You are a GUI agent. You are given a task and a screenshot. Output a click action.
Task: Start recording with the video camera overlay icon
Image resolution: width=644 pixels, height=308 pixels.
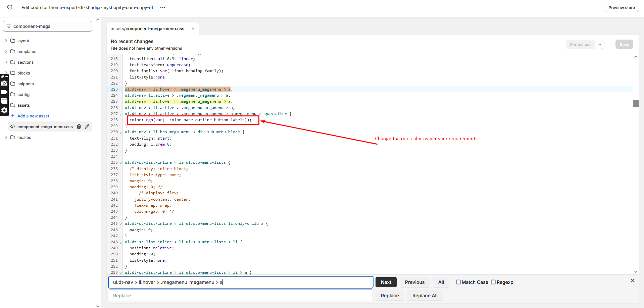4,92
